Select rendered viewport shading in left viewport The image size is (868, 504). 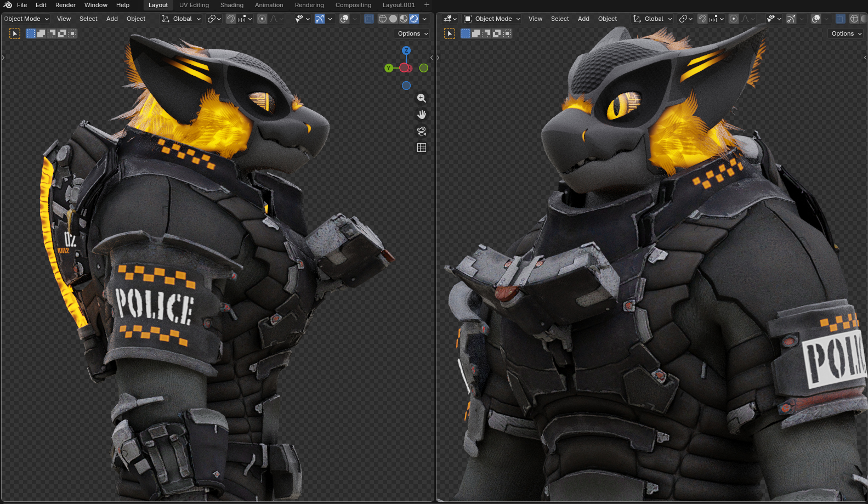pos(414,19)
